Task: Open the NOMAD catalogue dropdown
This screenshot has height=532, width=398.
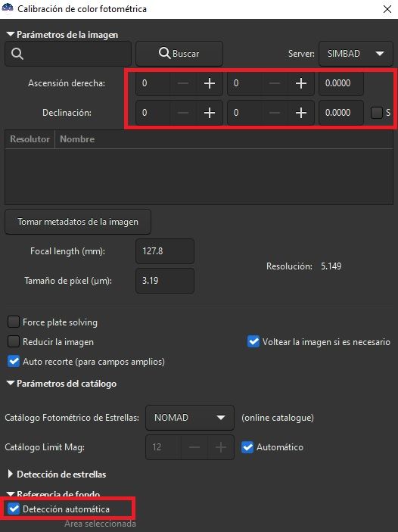Action: coord(190,418)
